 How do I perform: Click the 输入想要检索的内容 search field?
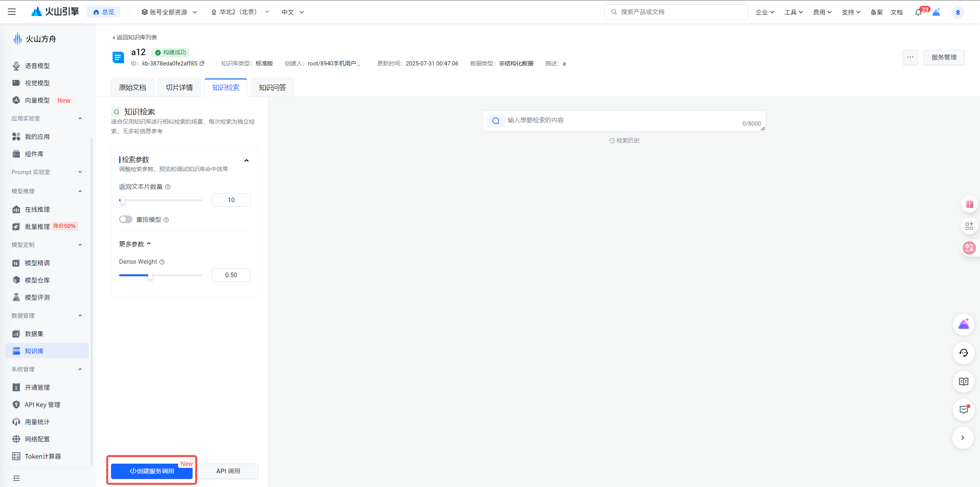[624, 121]
